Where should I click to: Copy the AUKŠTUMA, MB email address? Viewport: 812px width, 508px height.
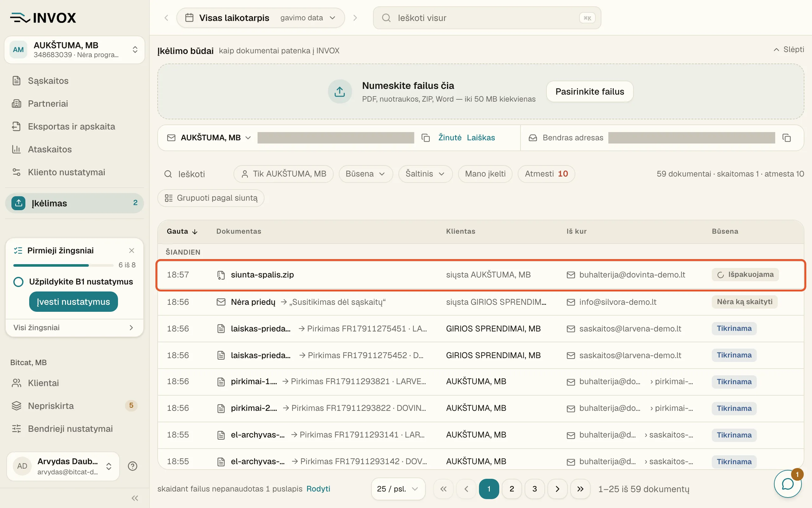[425, 138]
